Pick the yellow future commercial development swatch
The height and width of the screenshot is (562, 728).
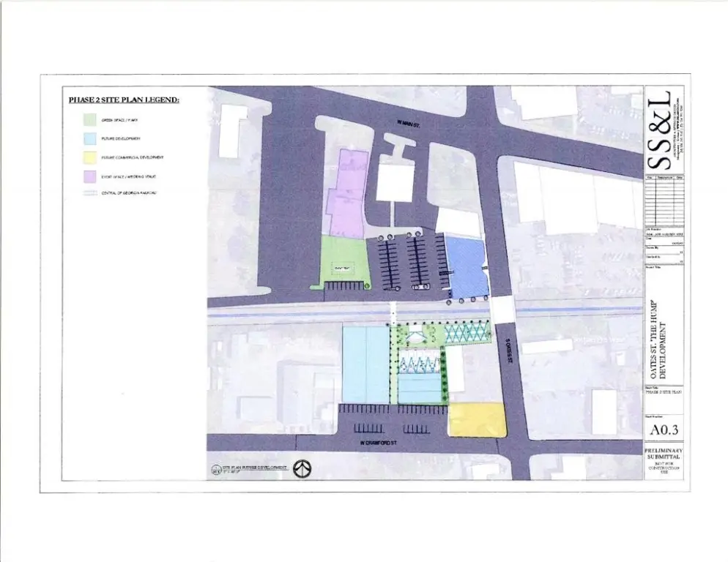[90, 157]
